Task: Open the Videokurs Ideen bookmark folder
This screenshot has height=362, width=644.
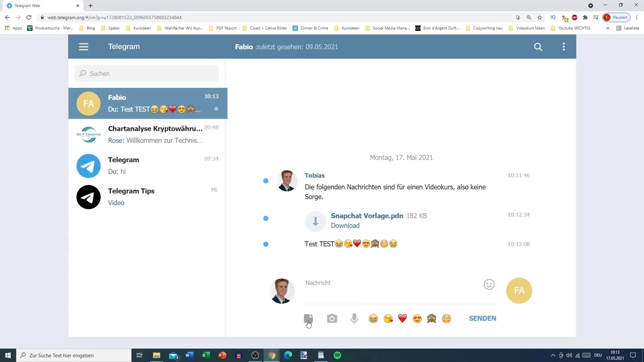Action: coord(527,28)
